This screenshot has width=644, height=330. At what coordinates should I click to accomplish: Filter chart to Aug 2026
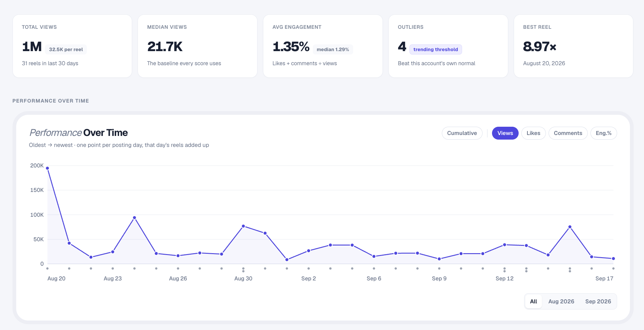tap(561, 302)
